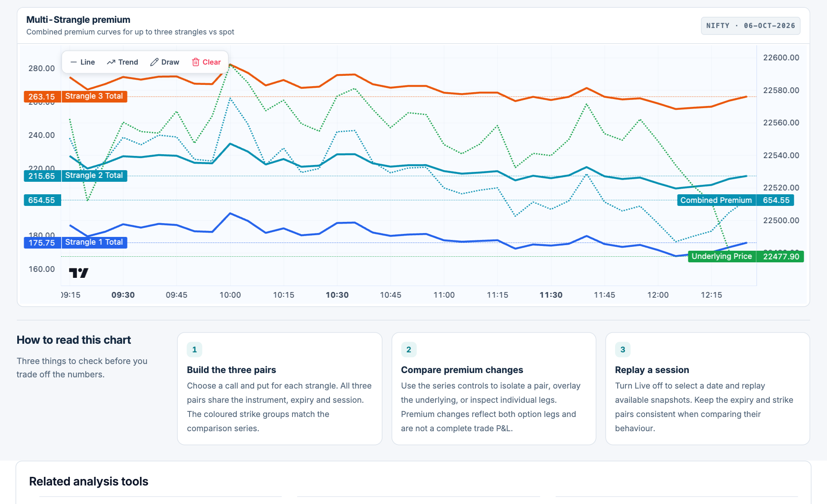827x504 pixels.
Task: Select the Line drawing tool
Action: (82, 62)
